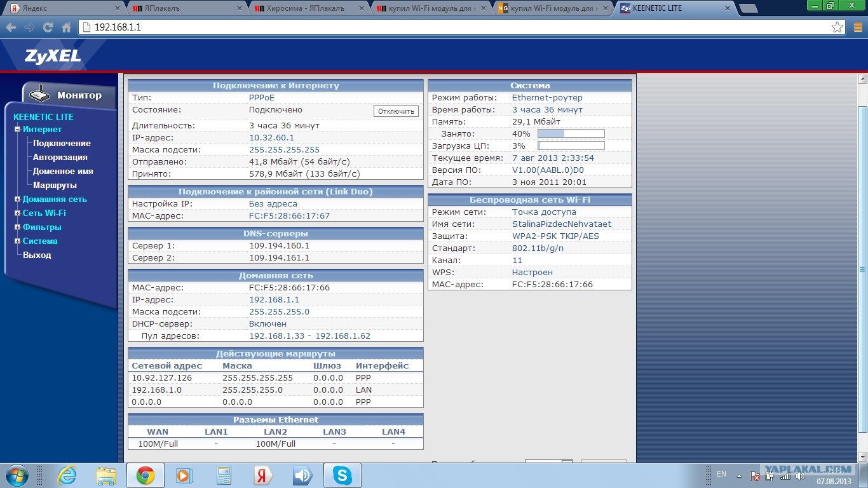The image size is (868, 488).
Task: Open the current time 7 авг 2013 link
Action: [553, 158]
